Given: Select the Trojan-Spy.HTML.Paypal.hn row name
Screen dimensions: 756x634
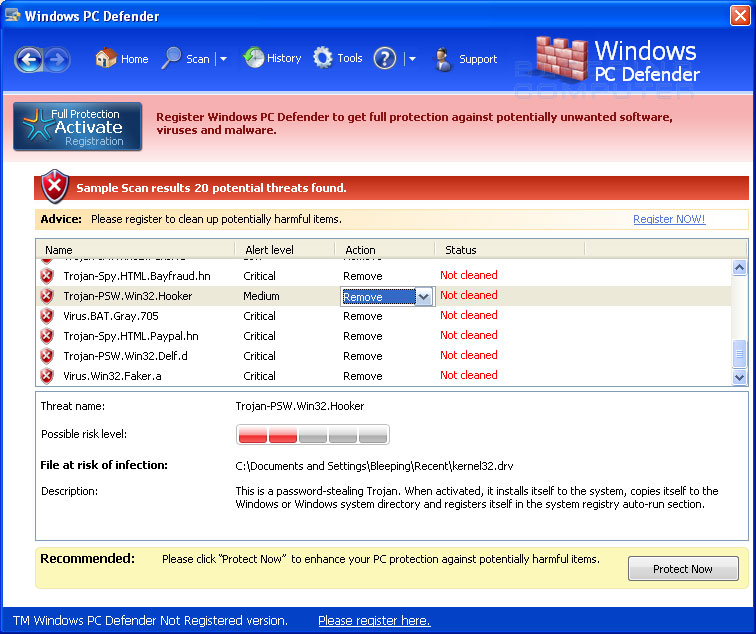Looking at the screenshot, I should (x=131, y=336).
